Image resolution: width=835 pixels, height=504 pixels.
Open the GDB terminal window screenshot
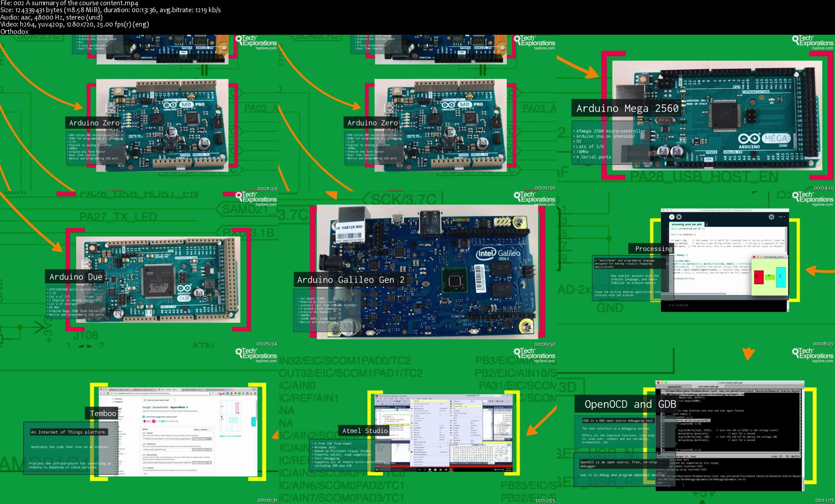(x=730, y=436)
